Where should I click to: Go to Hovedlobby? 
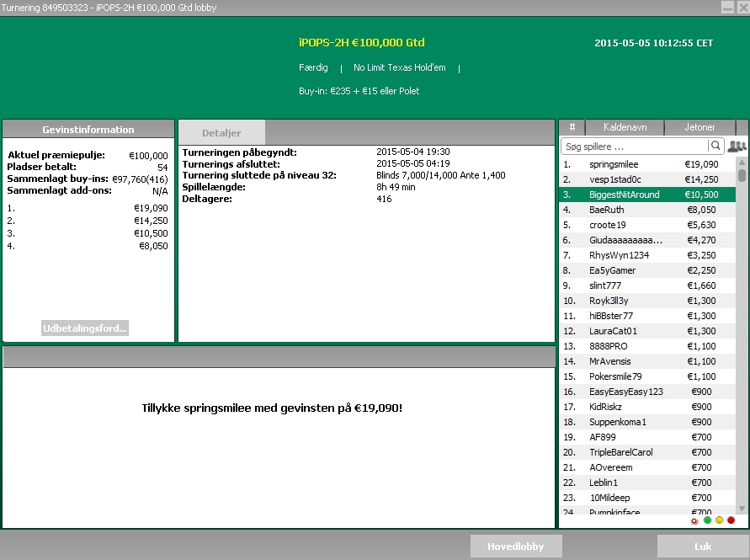pos(516,547)
